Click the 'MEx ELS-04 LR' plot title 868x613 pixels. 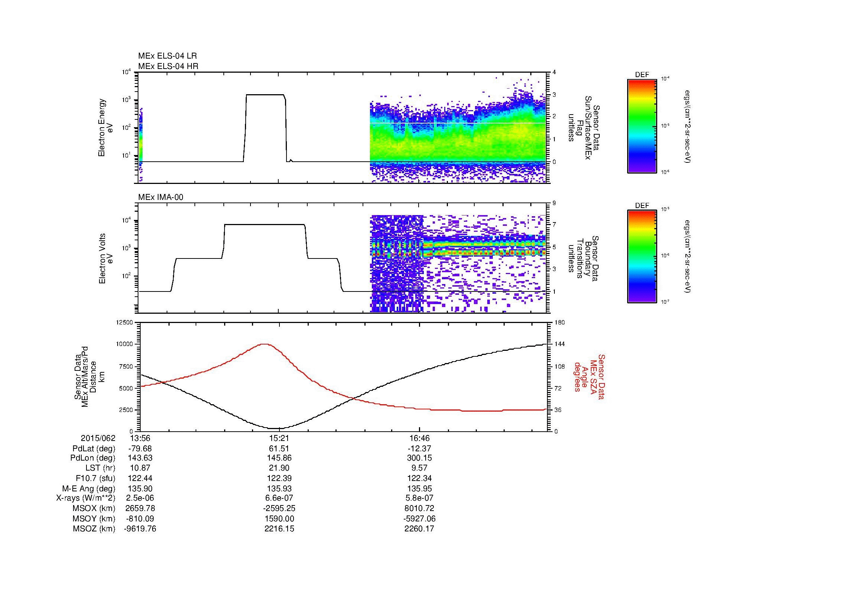tap(167, 56)
